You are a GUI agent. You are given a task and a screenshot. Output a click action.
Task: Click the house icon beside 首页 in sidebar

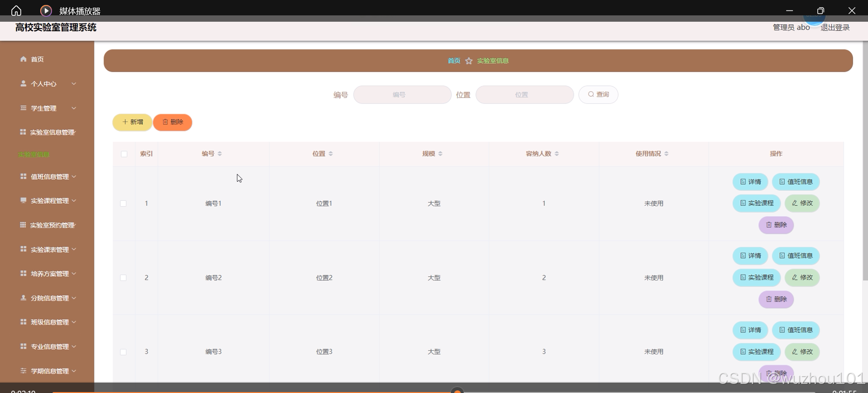coord(24,59)
